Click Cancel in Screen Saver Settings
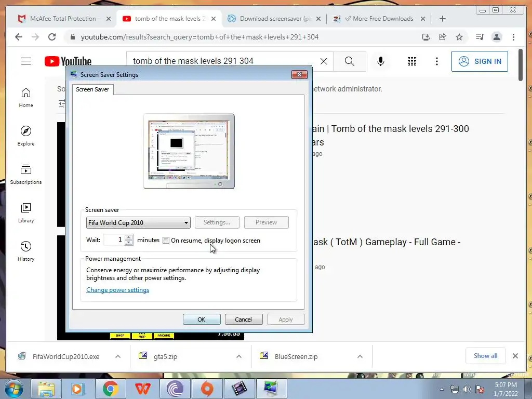Viewport: 532px width, 399px height. [x=244, y=320]
